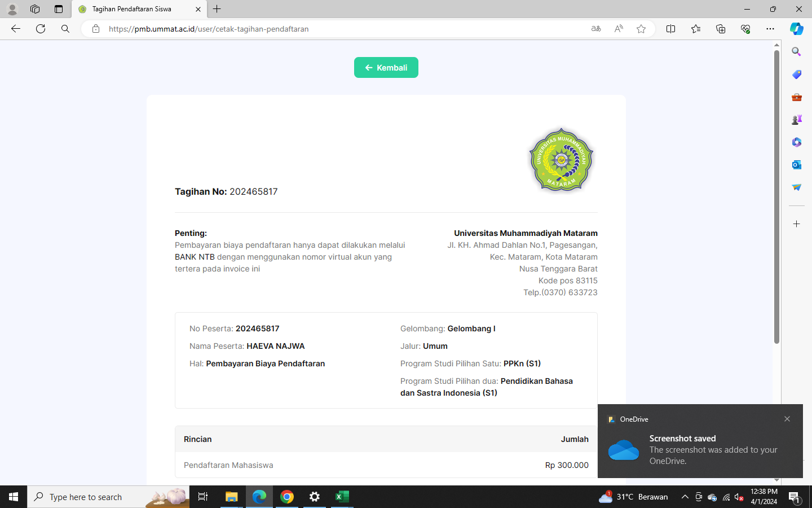Open the translate page option
The height and width of the screenshot is (508, 812).
coord(596,29)
